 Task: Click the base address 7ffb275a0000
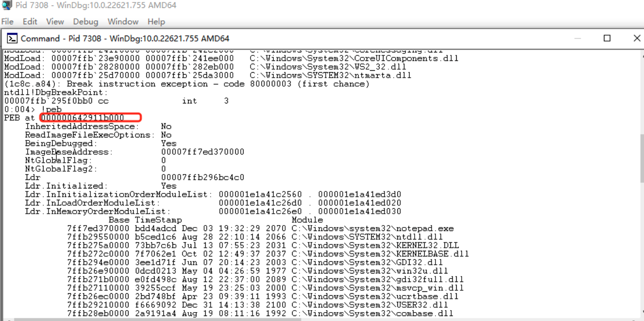(x=98, y=245)
